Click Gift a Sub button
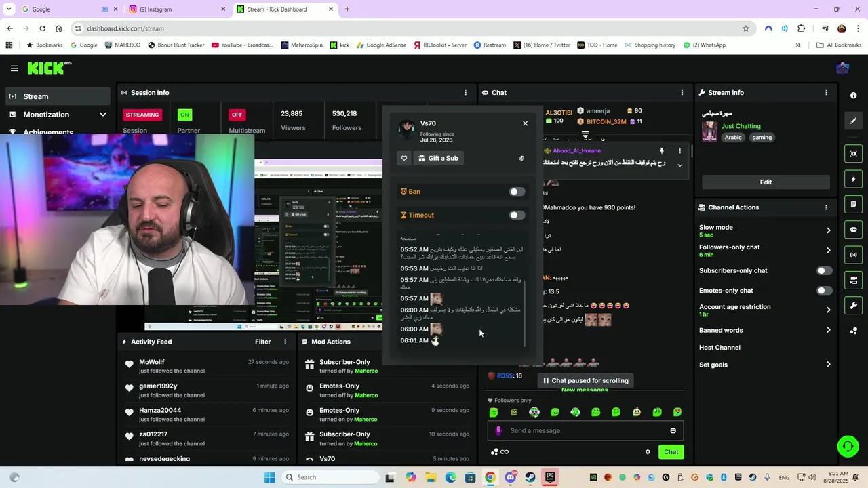The height and width of the screenshot is (488, 868). (x=438, y=158)
